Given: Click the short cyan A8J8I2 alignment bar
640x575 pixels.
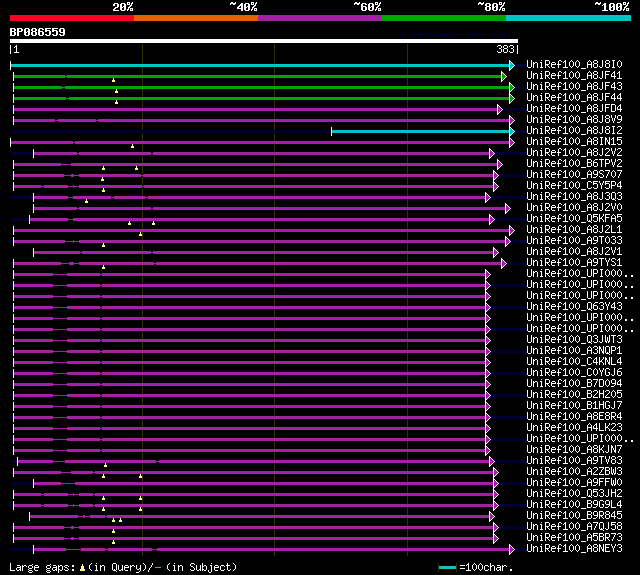Looking at the screenshot, I should pos(421,131).
